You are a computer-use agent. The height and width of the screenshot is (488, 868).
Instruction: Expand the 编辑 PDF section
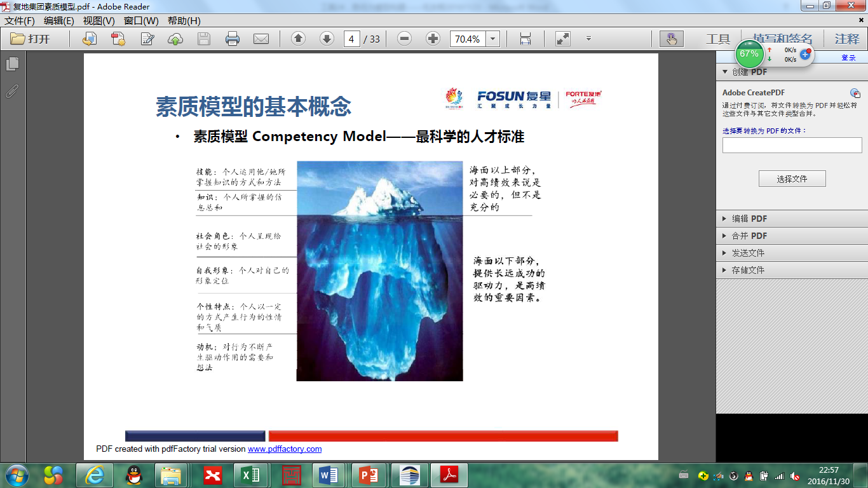(x=749, y=219)
